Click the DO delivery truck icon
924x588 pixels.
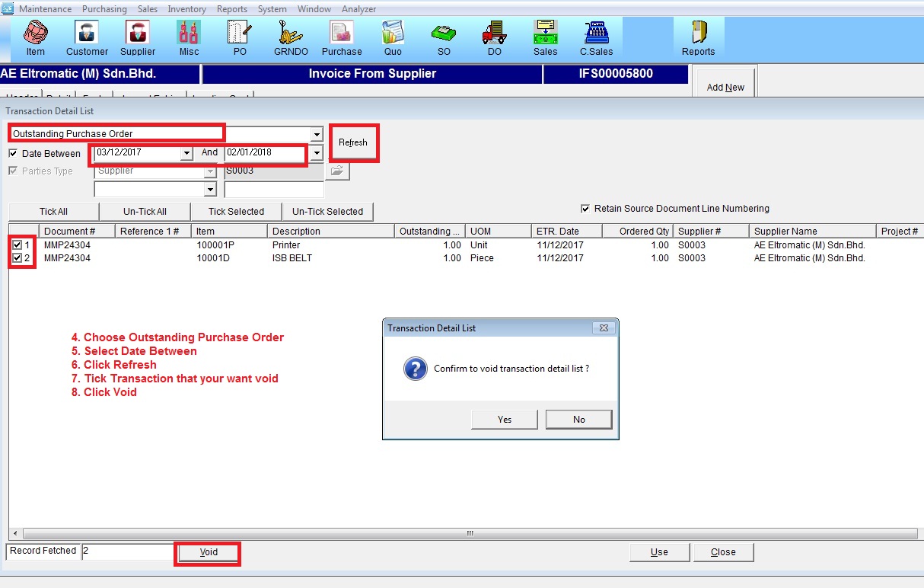tap(495, 38)
